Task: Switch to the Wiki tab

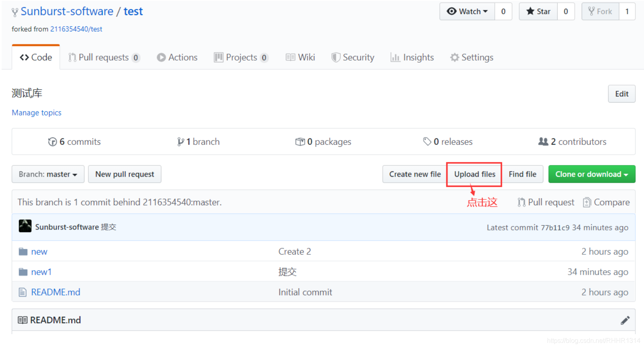Action: [x=300, y=57]
